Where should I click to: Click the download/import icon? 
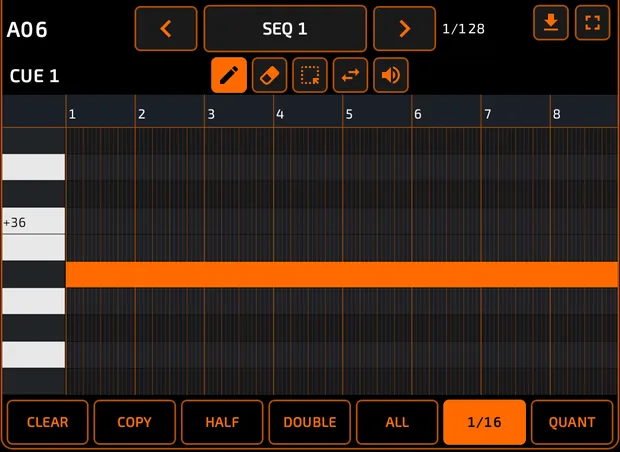(x=551, y=23)
